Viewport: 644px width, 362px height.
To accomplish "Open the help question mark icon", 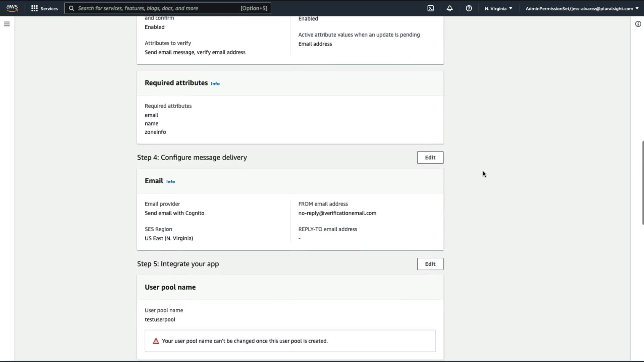I will point(469,8).
